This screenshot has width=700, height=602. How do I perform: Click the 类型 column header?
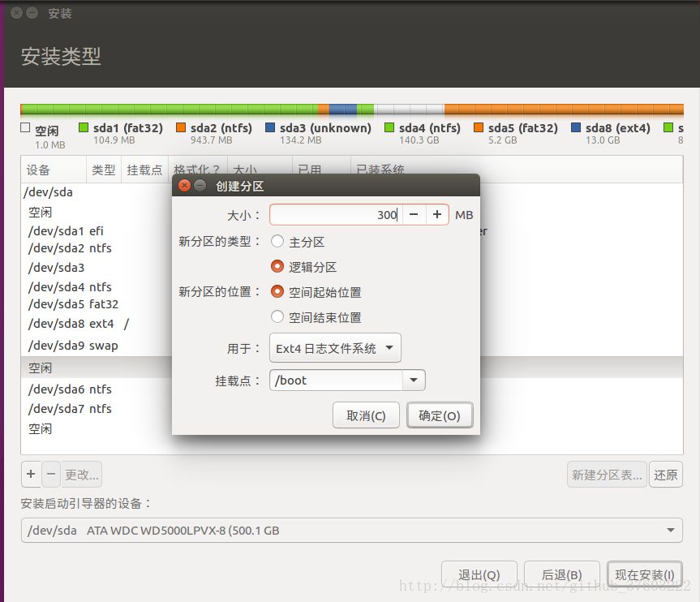coord(103,170)
